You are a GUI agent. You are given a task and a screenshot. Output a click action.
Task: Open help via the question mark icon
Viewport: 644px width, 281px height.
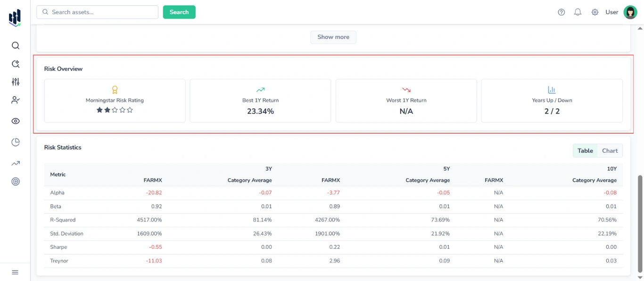click(x=561, y=12)
